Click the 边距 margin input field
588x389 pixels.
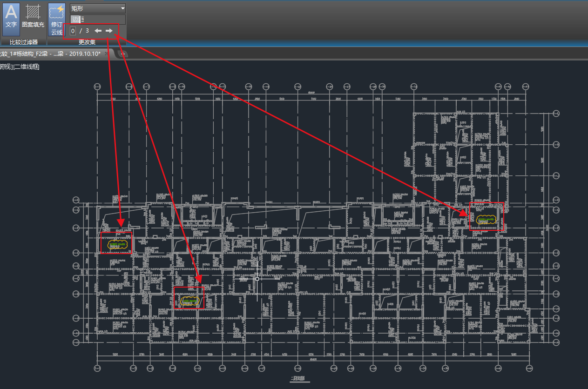click(98, 19)
